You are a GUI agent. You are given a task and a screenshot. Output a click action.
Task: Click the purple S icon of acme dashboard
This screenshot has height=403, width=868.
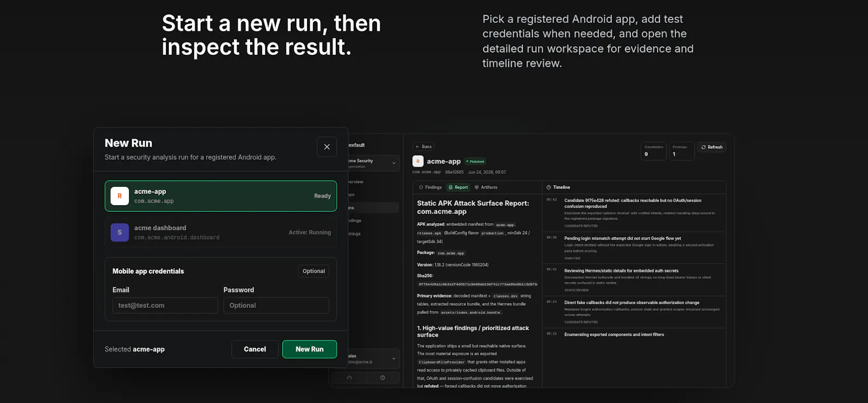(120, 232)
